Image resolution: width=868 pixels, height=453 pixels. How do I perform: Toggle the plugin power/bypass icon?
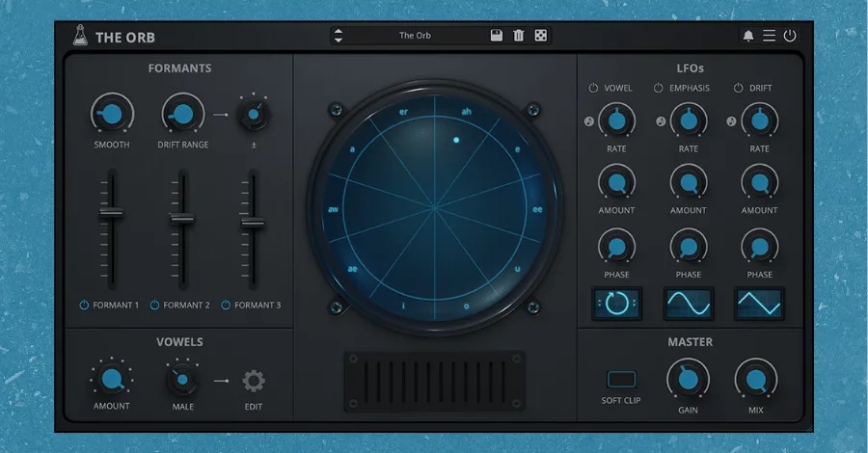(x=790, y=36)
